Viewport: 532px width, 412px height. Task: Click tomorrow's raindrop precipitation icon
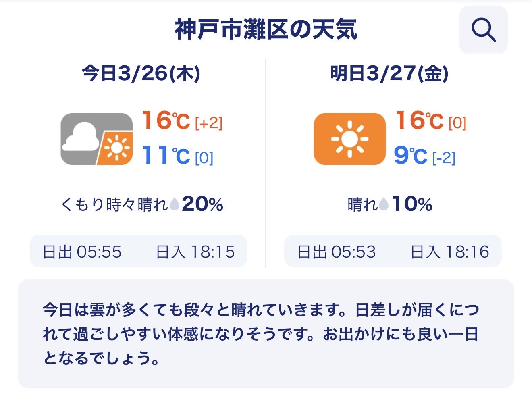tap(384, 204)
